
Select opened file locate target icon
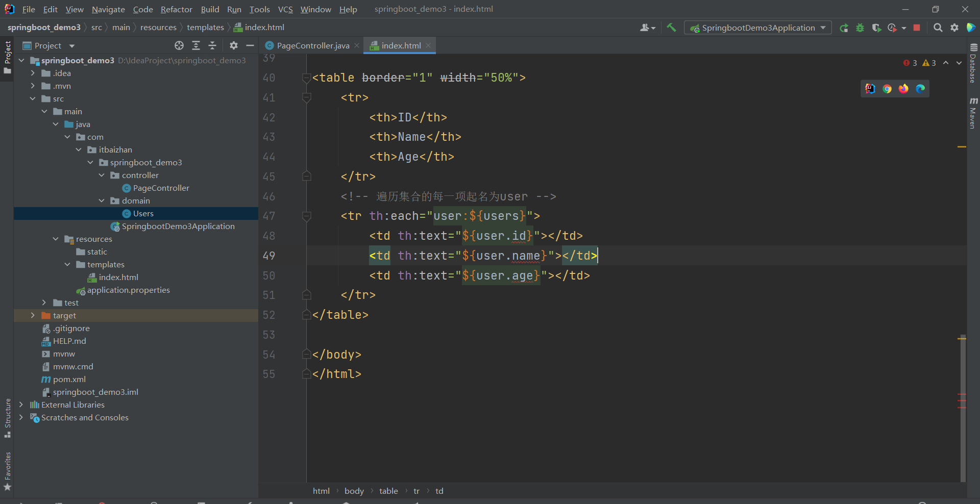[179, 45]
